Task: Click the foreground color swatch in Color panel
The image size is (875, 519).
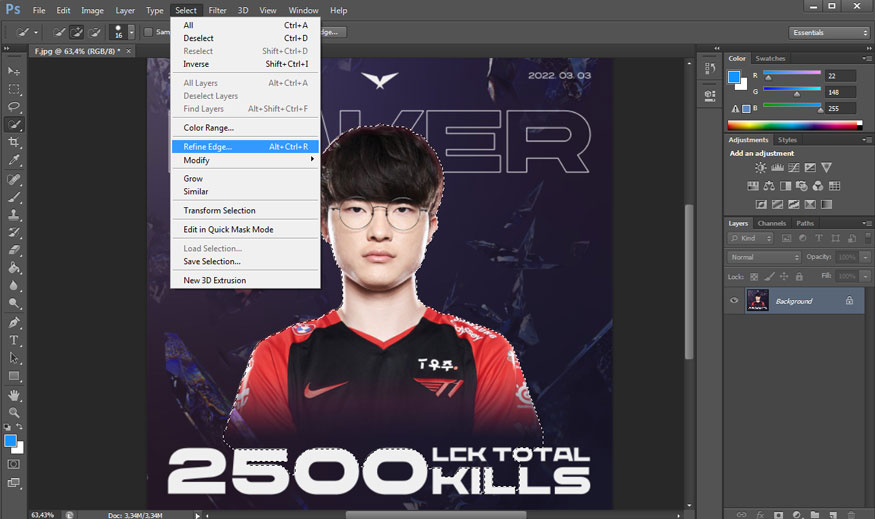Action: point(734,77)
